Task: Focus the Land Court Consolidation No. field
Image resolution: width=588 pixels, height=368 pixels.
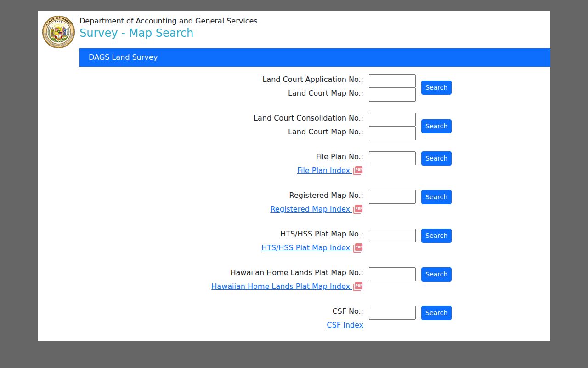Action: [392, 120]
